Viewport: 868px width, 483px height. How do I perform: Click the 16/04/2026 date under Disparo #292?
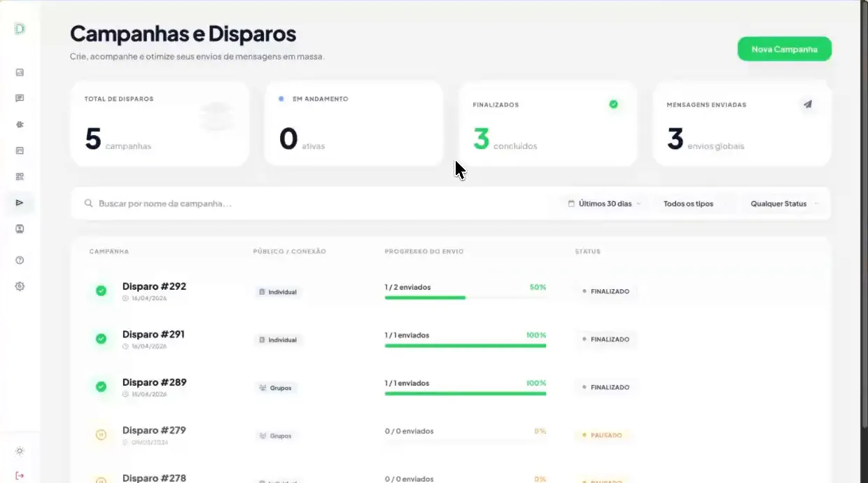[148, 298]
